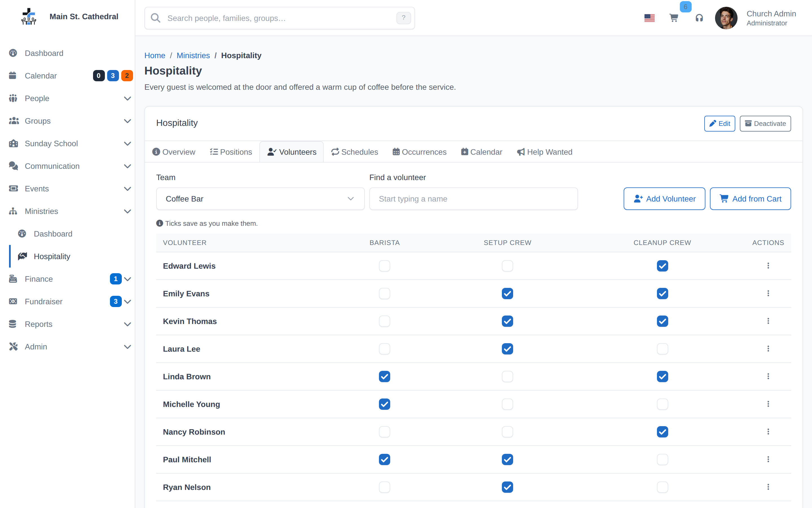Switch to the Schedules tab
The height and width of the screenshot is (508, 812).
coord(354,152)
